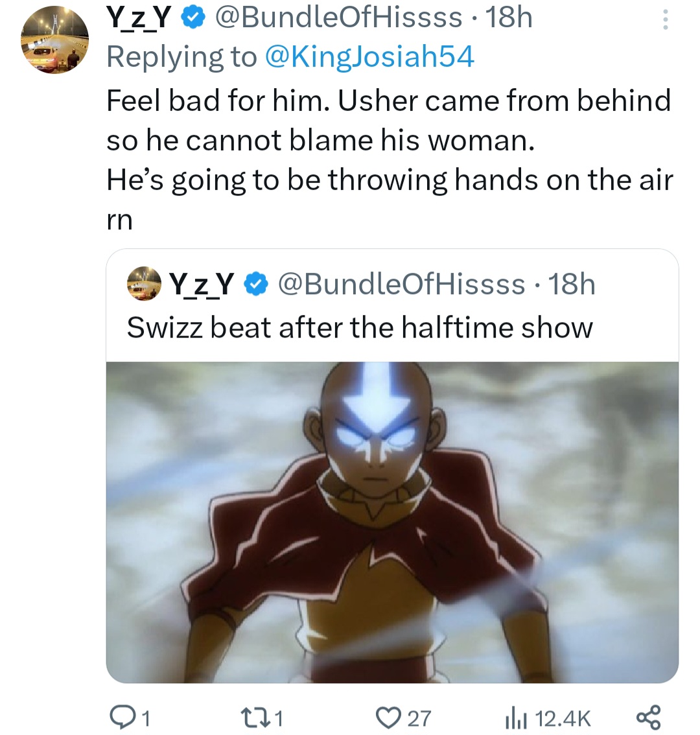Open the quoted tweet "Swizz beat after the halftime show"

tap(360, 327)
